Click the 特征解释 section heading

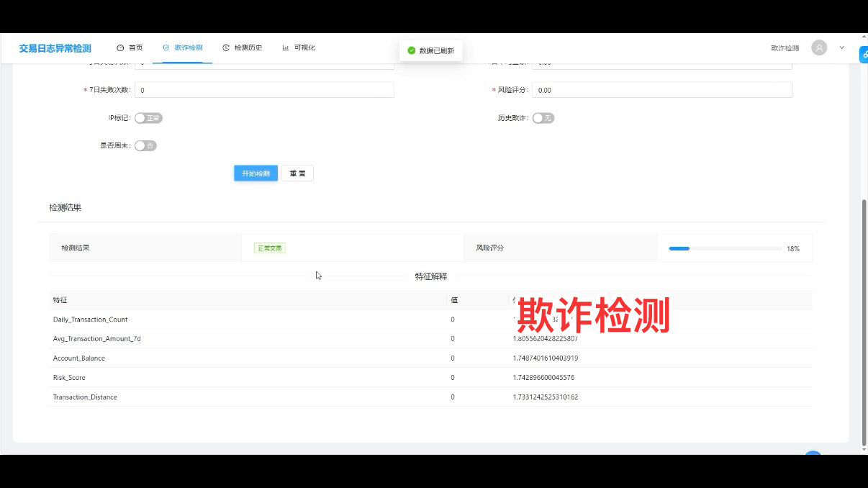[x=431, y=276]
